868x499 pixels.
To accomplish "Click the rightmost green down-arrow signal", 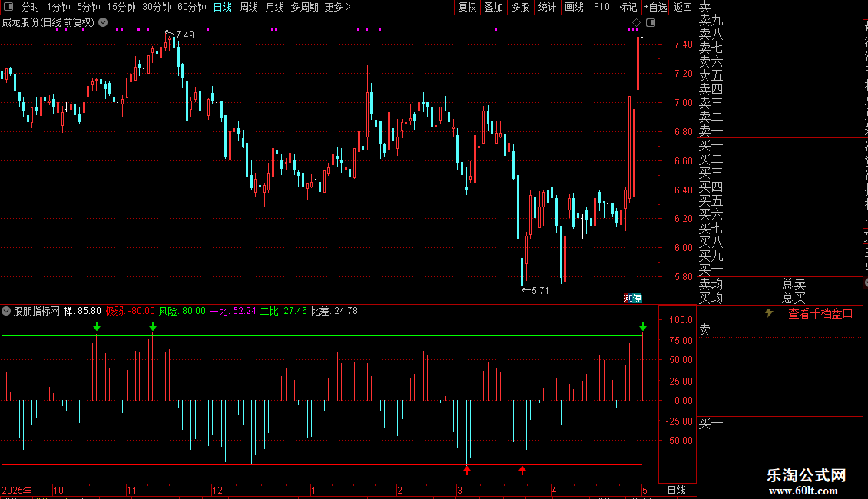I will point(643,326).
